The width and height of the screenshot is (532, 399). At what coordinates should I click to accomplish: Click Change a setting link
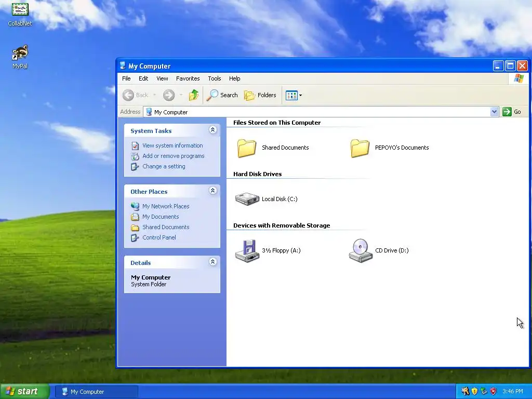coord(164,166)
